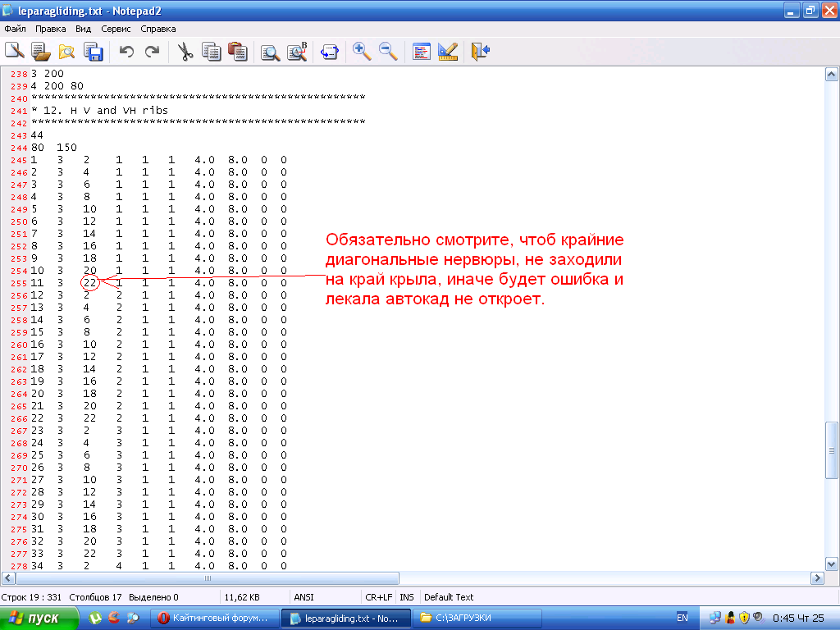This screenshot has width=840, height=630.
Task: Zoom out using the minus magnifier
Action: coord(388,52)
